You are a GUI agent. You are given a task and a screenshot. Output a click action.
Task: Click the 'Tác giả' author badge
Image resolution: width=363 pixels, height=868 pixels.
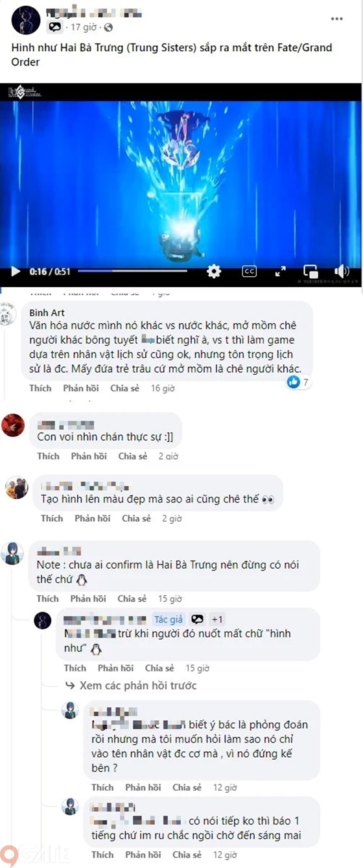point(169,619)
